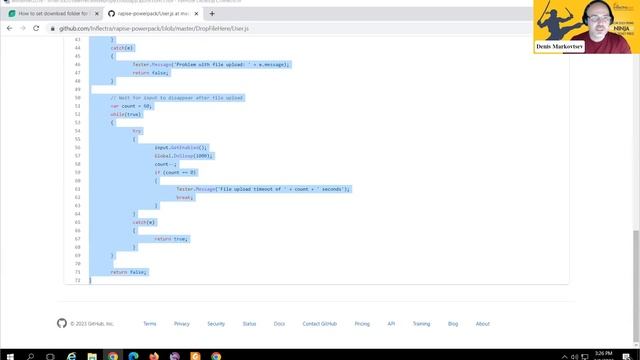The width and height of the screenshot is (640, 360).
Task: Open the purple app on taskbar
Action: pos(175,356)
